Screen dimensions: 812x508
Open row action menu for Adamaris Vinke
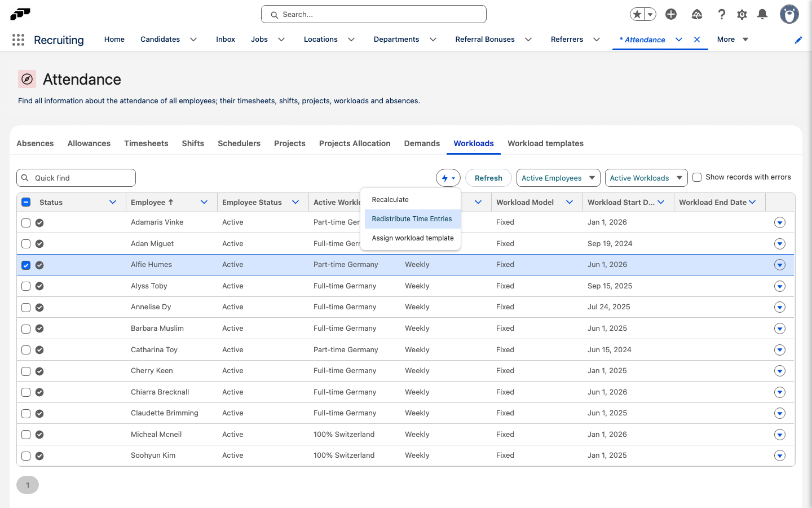pyautogui.click(x=780, y=222)
